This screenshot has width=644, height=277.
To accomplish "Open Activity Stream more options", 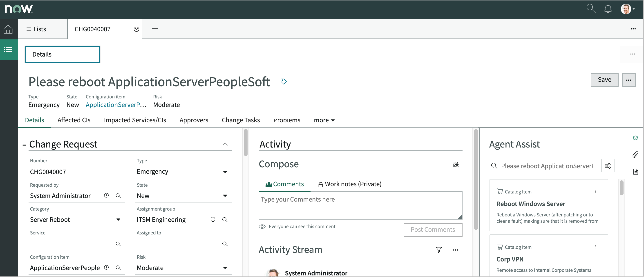I will (x=456, y=250).
